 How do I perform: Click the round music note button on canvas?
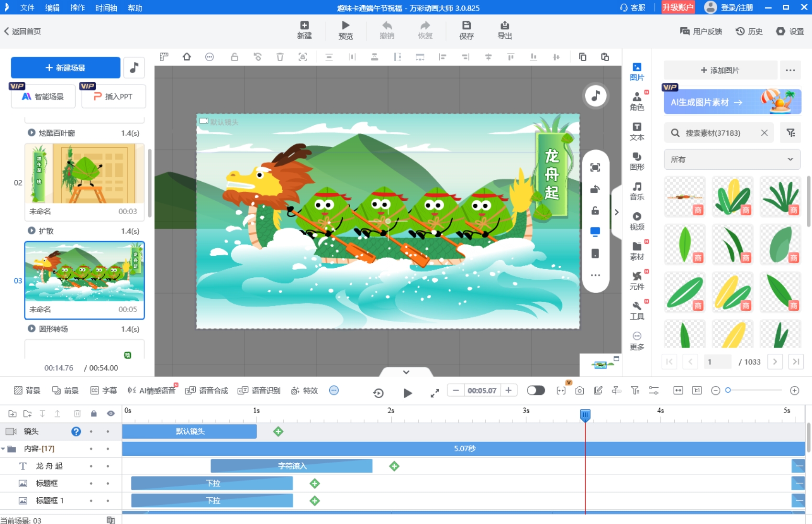click(595, 96)
